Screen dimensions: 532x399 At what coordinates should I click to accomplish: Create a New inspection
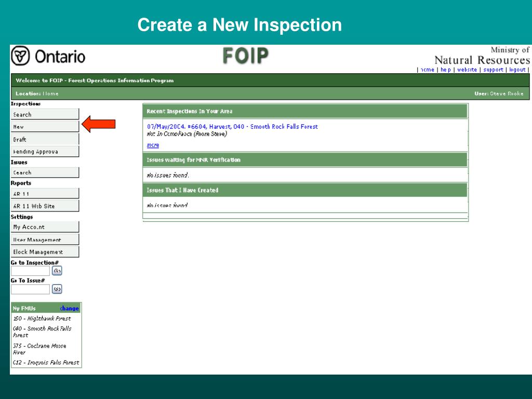[45, 127]
